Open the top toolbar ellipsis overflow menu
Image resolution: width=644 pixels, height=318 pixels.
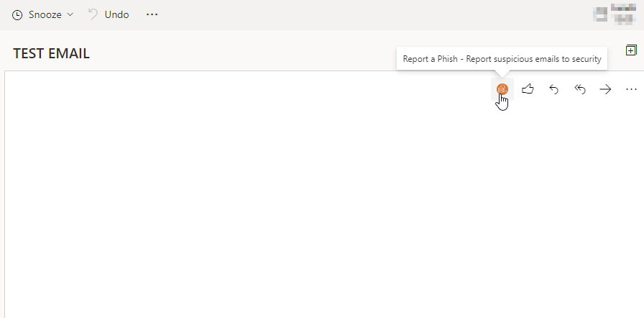[152, 15]
